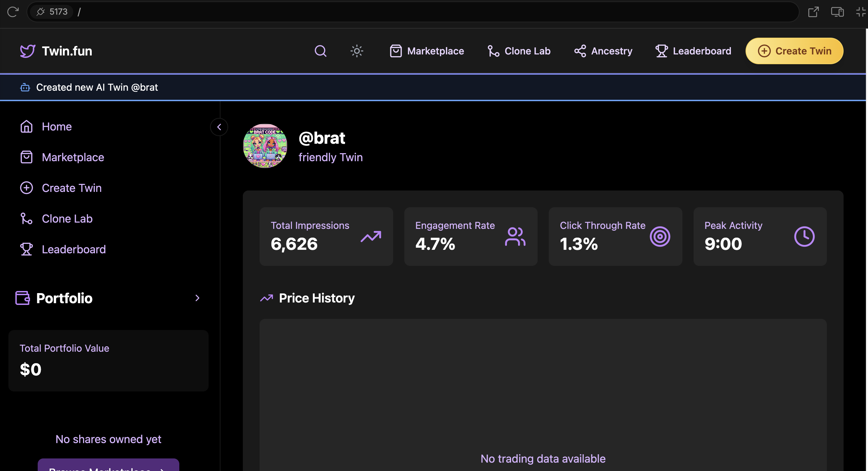The image size is (868, 471).
Task: Click the @brat avatar thumbnail
Action: [265, 146]
